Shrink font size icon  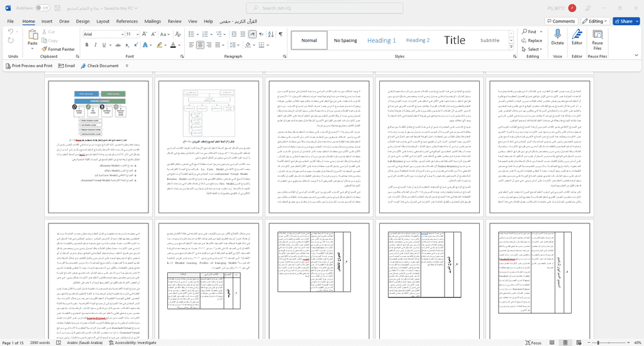pyautogui.click(x=153, y=34)
